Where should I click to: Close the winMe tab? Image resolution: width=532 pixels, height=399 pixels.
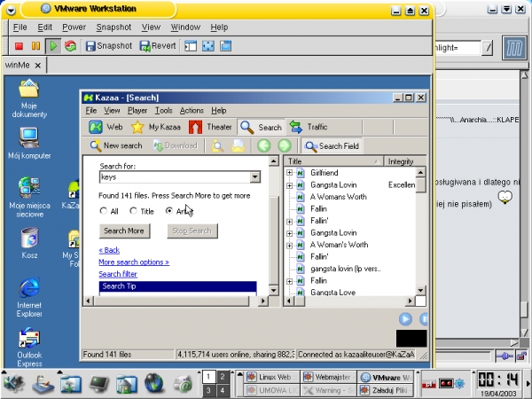(x=38, y=65)
